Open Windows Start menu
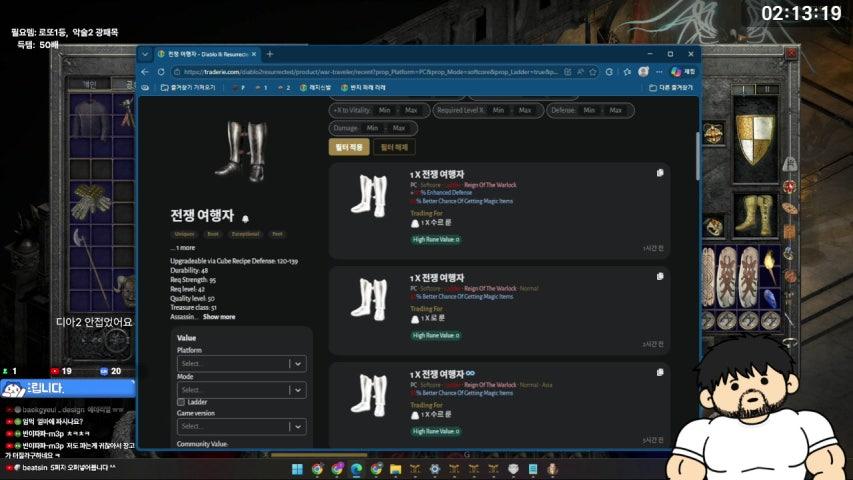Image resolution: width=853 pixels, height=480 pixels. tap(298, 469)
